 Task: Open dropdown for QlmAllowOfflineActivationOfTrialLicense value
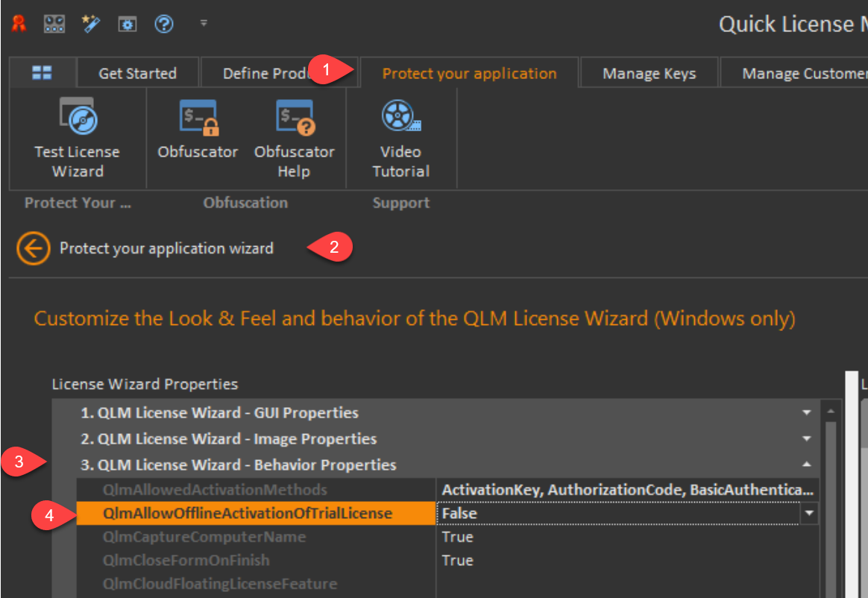[x=809, y=513]
